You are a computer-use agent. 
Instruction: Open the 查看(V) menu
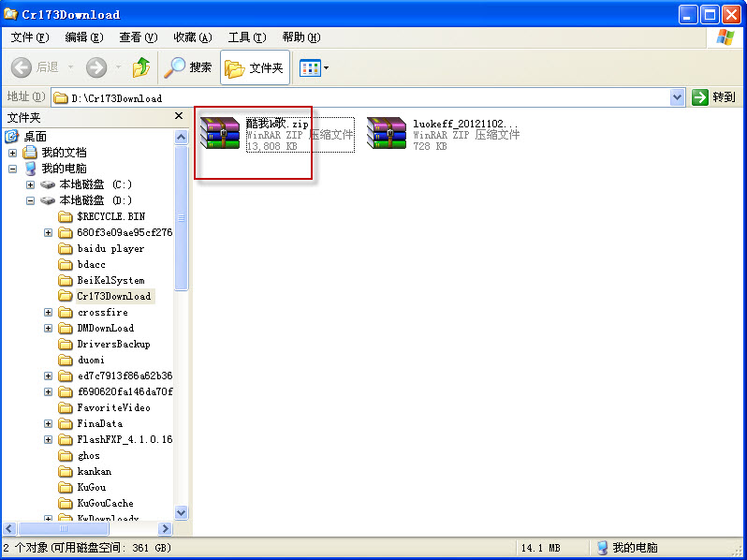139,37
